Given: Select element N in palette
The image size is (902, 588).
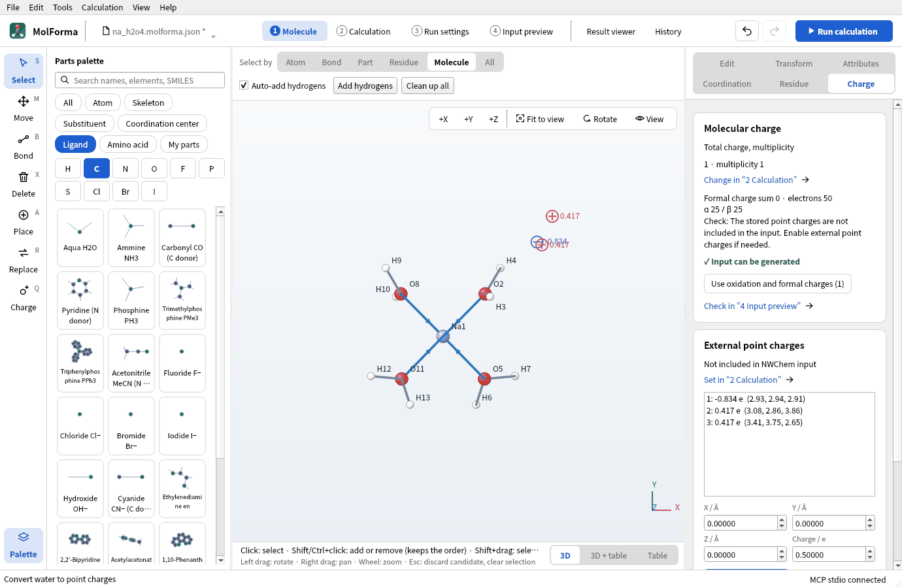Looking at the screenshot, I should click(125, 169).
